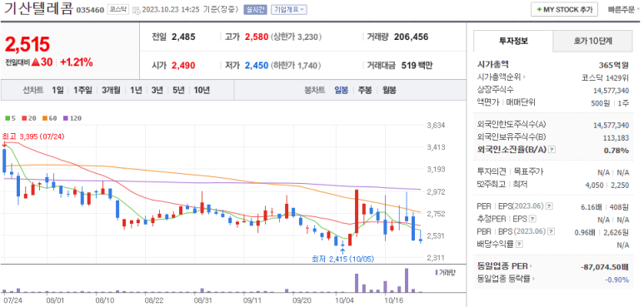Click the -87,074.50배 sector PER value
The height and width of the screenshot is (307, 644).
pyautogui.click(x=605, y=267)
